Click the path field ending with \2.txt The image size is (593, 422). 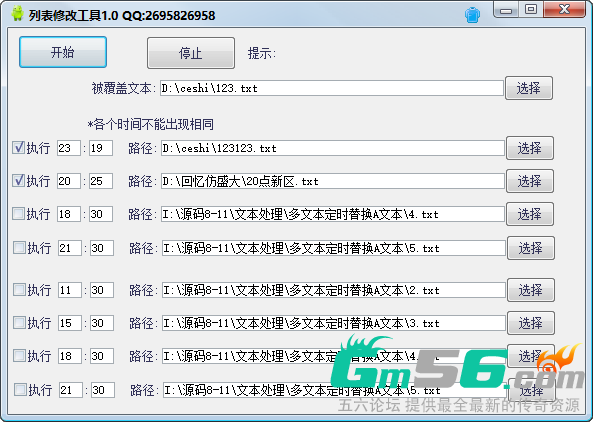coord(334,290)
